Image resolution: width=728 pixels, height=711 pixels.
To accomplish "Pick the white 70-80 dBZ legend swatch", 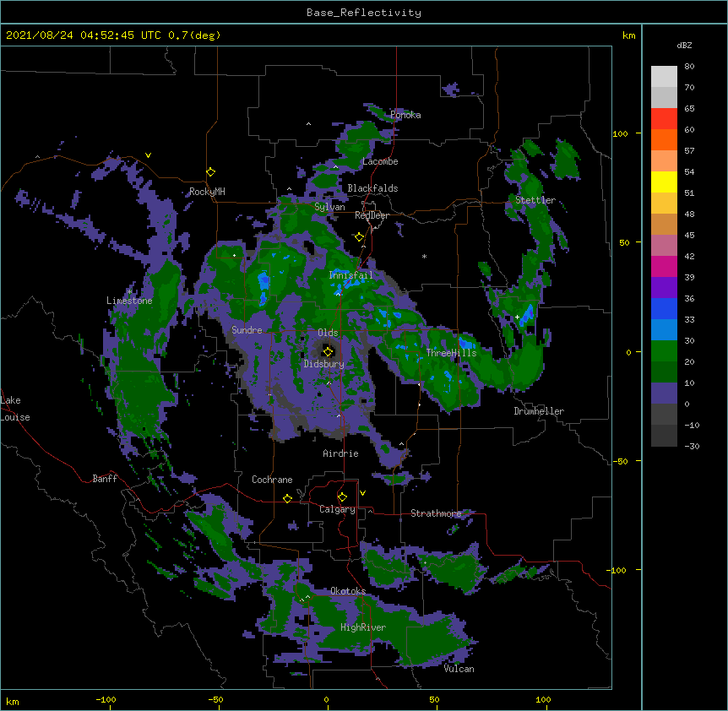I will (664, 77).
